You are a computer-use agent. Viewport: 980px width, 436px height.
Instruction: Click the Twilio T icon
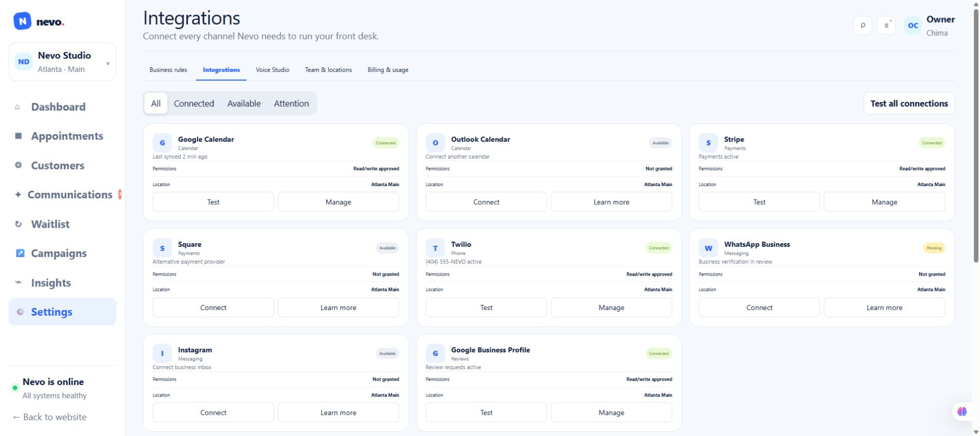point(435,248)
